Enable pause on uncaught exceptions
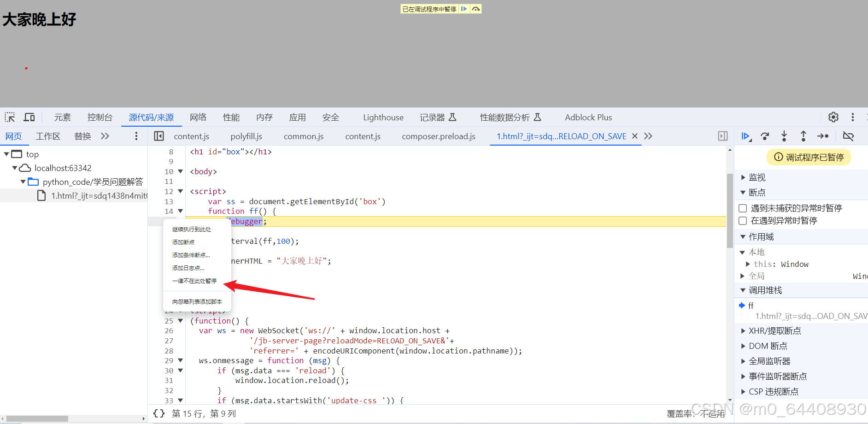The width and height of the screenshot is (868, 424). (743, 208)
